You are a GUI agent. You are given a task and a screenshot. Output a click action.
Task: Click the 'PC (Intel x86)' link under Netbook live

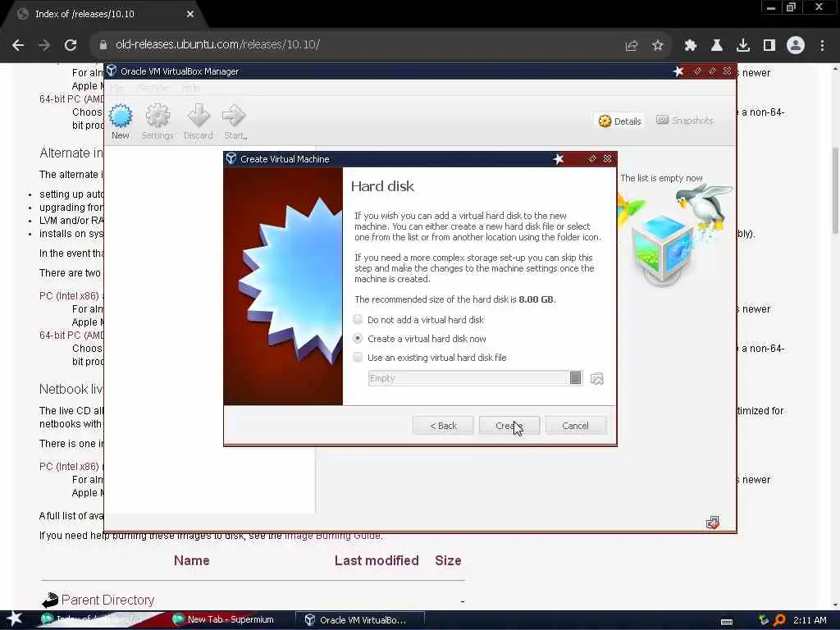pyautogui.click(x=69, y=467)
